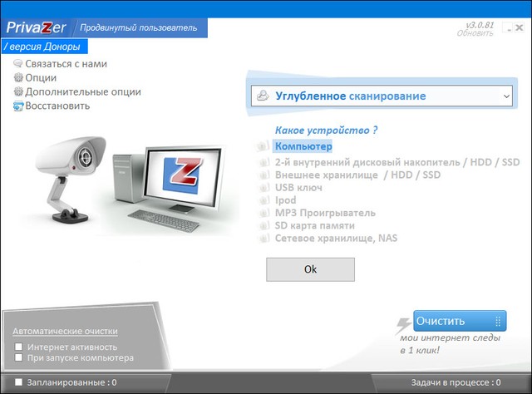The width and height of the screenshot is (532, 394).
Task: Click Продвинутый пользователь mode label
Action: (139, 27)
